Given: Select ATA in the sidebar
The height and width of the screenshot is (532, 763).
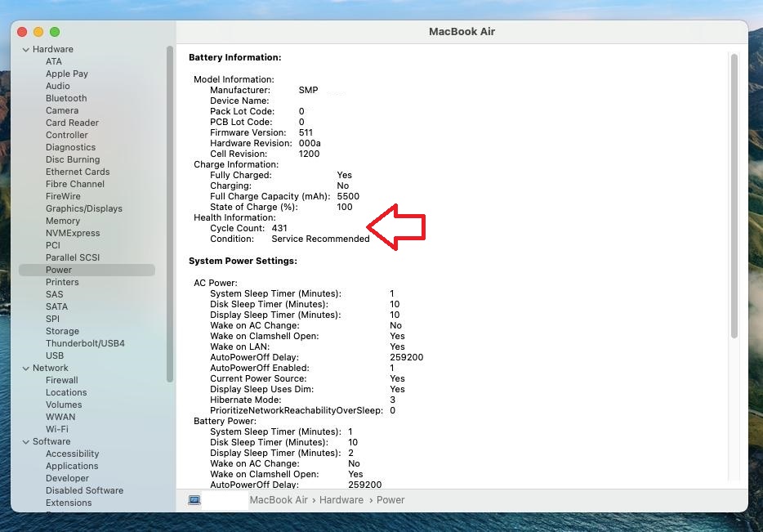Looking at the screenshot, I should [x=54, y=61].
